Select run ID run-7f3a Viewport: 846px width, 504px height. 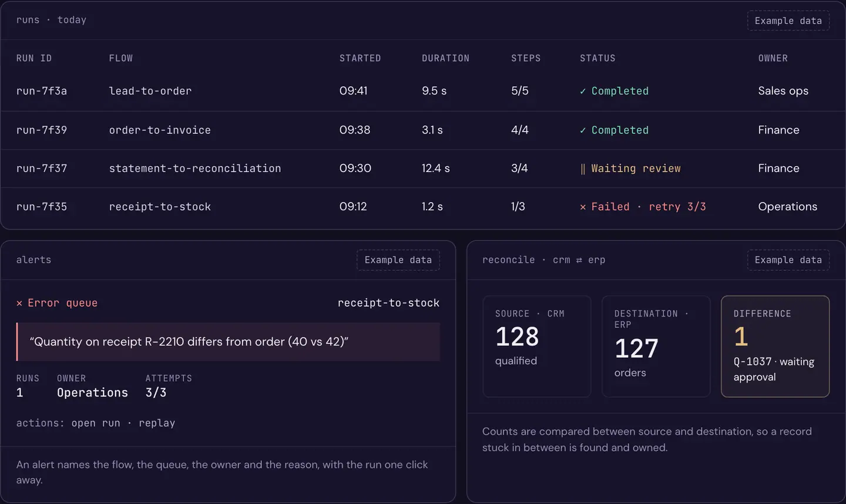tap(42, 91)
